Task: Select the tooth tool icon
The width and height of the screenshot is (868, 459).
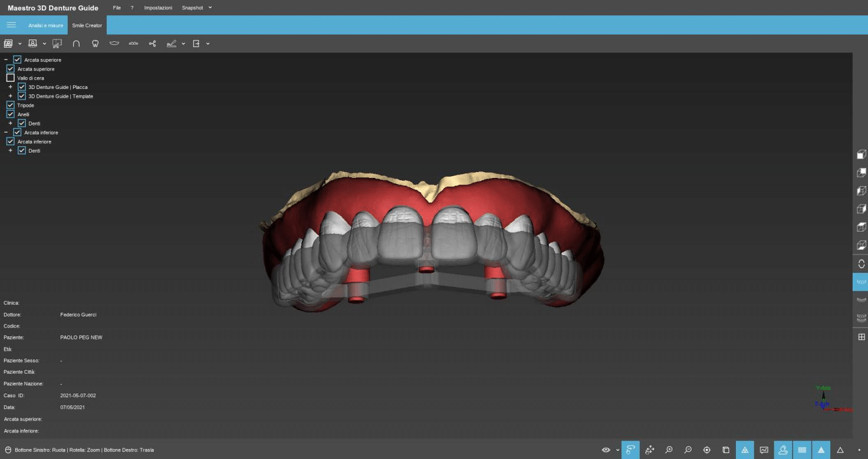Action: pyautogui.click(x=95, y=44)
